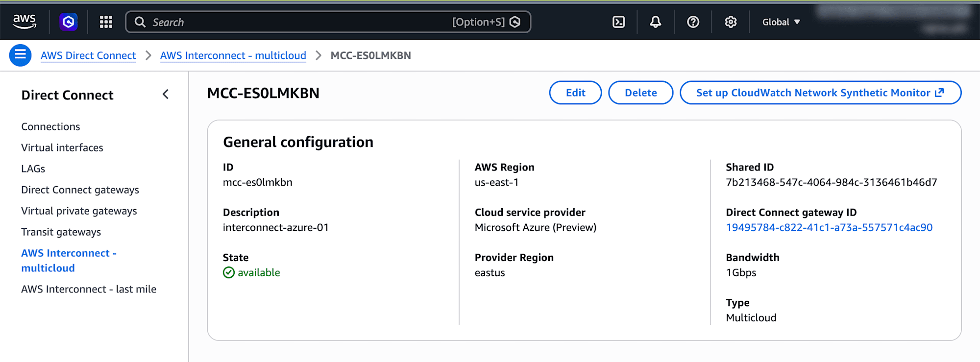980x362 pixels.
Task: Open Direct Connect gateways in the sidebar
Action: pyautogui.click(x=80, y=190)
